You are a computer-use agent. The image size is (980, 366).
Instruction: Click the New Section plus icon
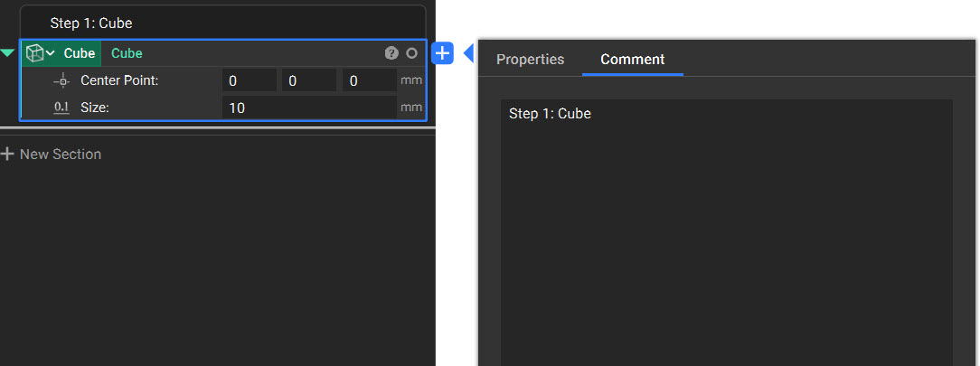point(8,155)
